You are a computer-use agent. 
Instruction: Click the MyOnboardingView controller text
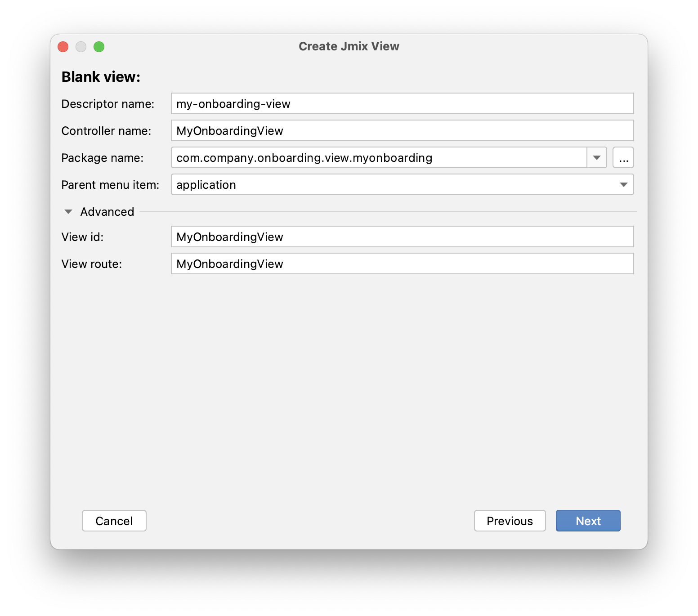coord(229,130)
